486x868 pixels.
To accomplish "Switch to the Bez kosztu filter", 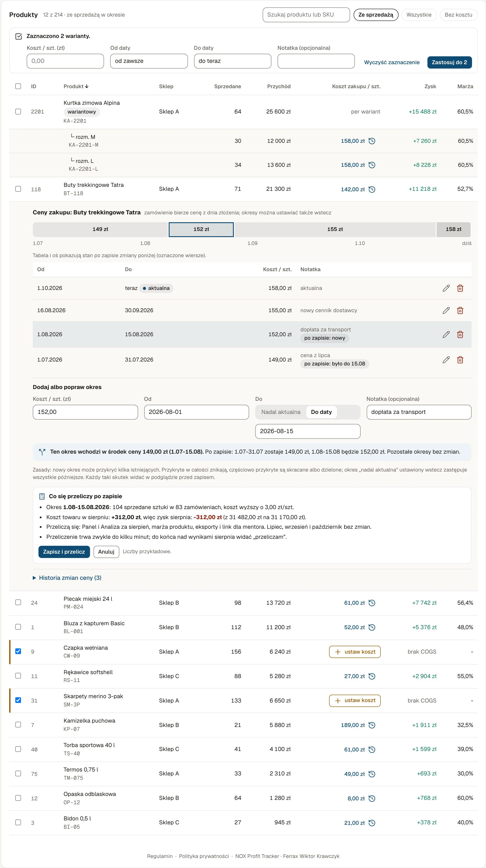I will pos(458,15).
